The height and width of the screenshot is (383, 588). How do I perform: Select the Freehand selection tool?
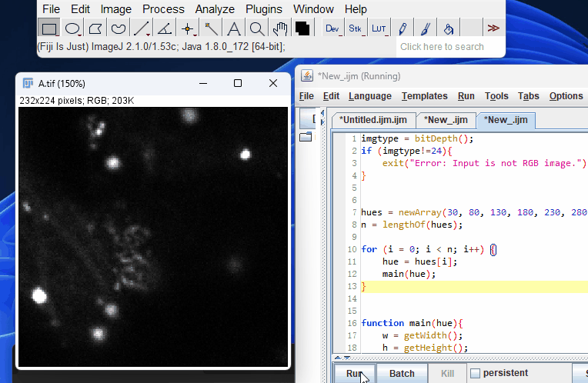coord(119,28)
